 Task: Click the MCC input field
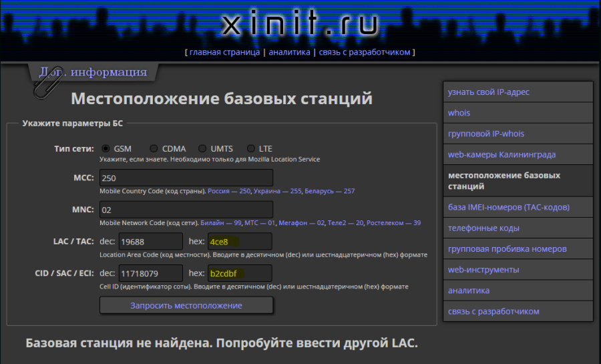tap(186, 178)
